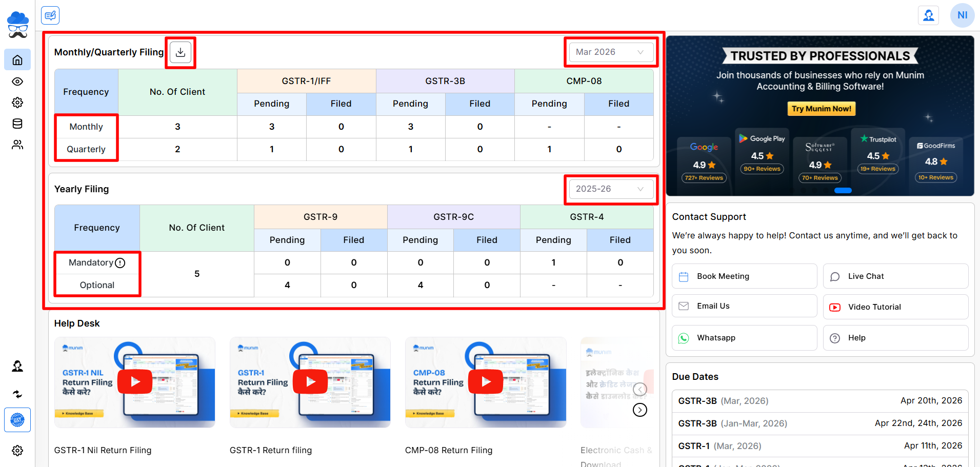980x467 pixels.
Task: Open the database icon in sidebar
Action: 17,124
